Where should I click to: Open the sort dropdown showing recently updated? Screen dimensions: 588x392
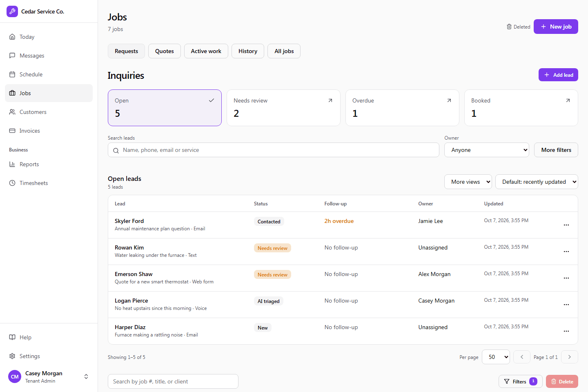tap(537, 182)
